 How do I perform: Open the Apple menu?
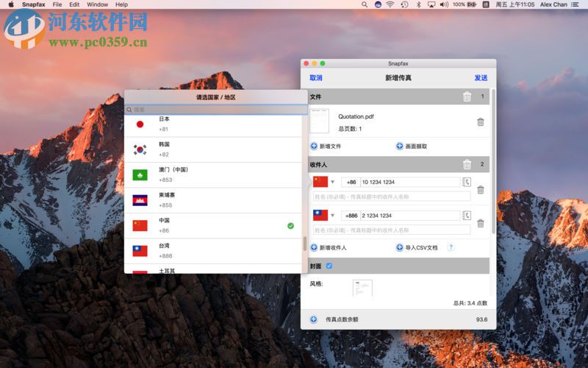11,4
